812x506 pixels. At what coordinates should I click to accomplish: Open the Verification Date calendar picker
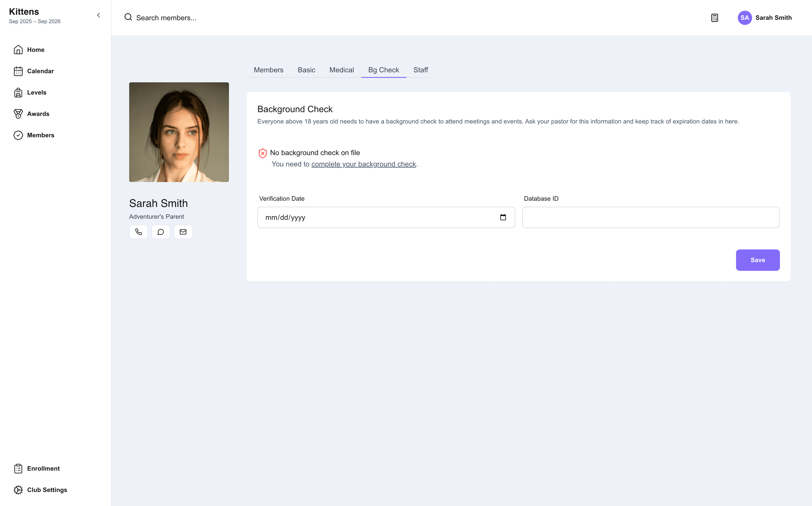(x=503, y=218)
